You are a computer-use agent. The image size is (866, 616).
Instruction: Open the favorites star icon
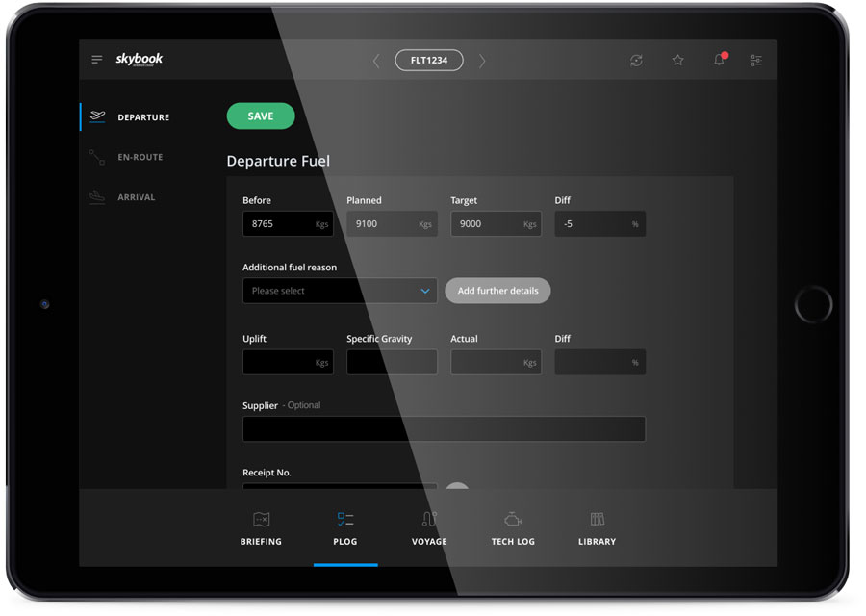point(677,60)
